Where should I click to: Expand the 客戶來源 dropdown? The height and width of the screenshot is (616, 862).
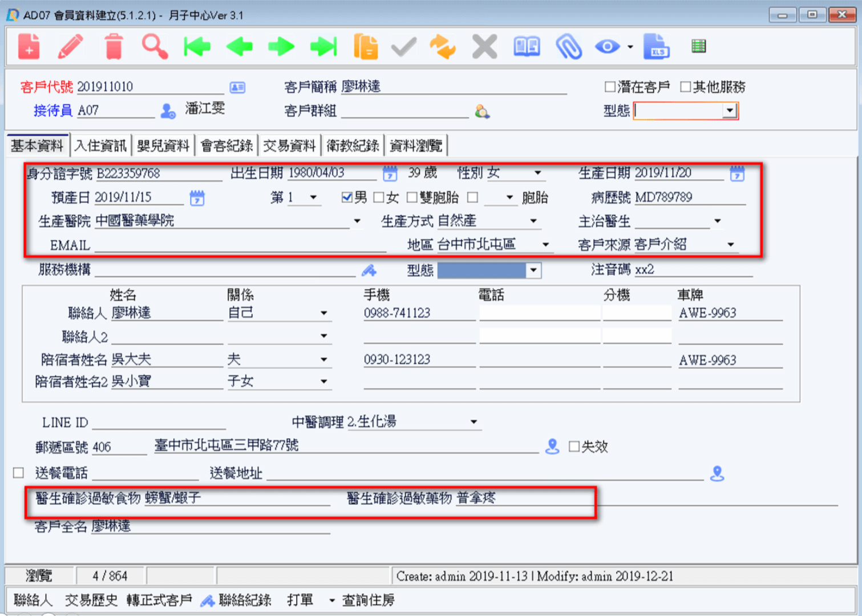click(730, 244)
